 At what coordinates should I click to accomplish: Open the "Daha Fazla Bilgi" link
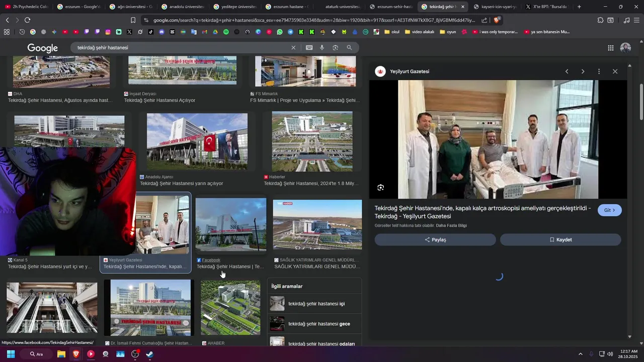coord(451,226)
